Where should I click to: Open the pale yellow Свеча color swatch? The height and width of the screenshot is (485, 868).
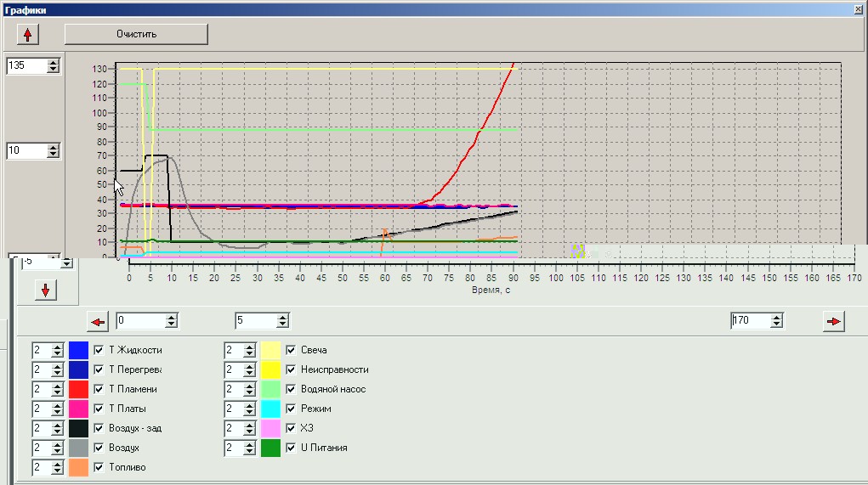pyautogui.click(x=270, y=350)
